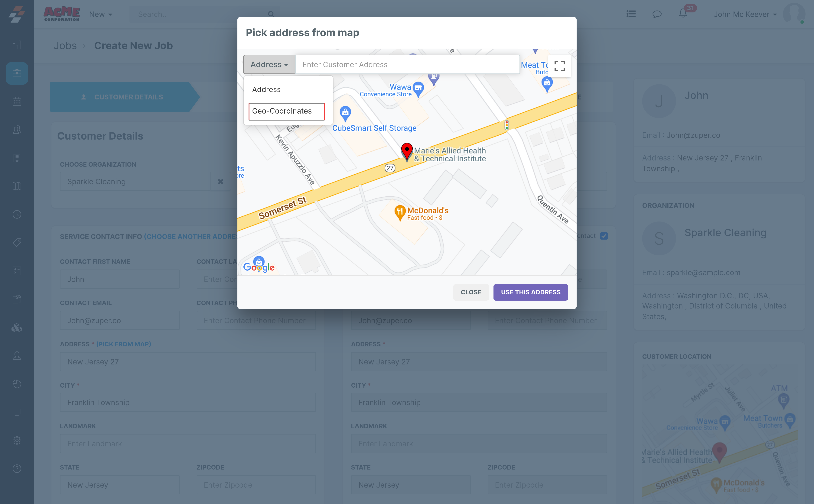
Task: Click the CLOSE button in the dialog
Action: pos(470,292)
